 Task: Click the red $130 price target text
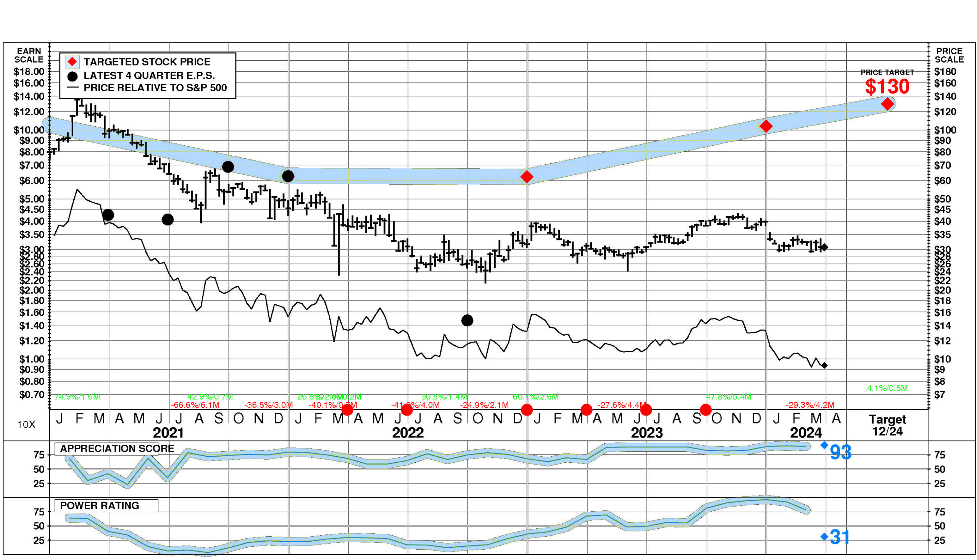(887, 87)
